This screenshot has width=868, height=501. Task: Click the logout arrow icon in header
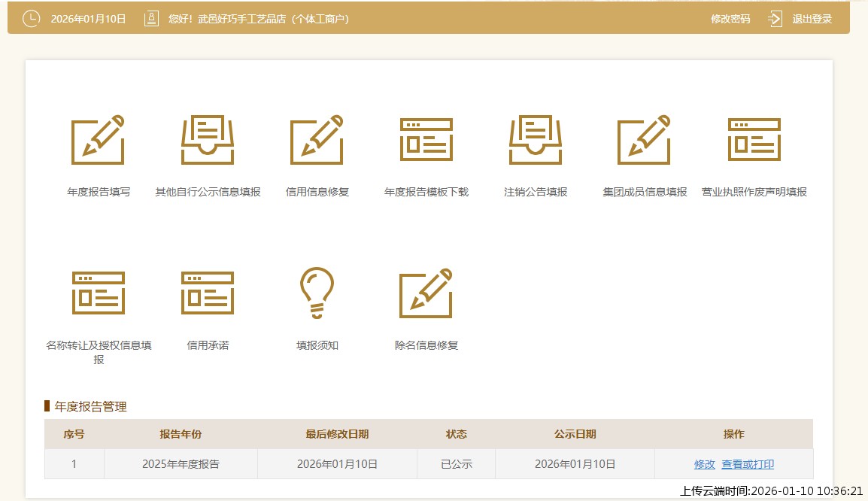point(775,19)
